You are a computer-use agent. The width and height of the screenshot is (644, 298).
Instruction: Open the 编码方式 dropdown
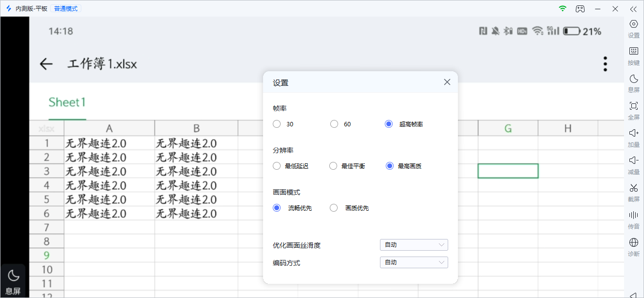(414, 262)
